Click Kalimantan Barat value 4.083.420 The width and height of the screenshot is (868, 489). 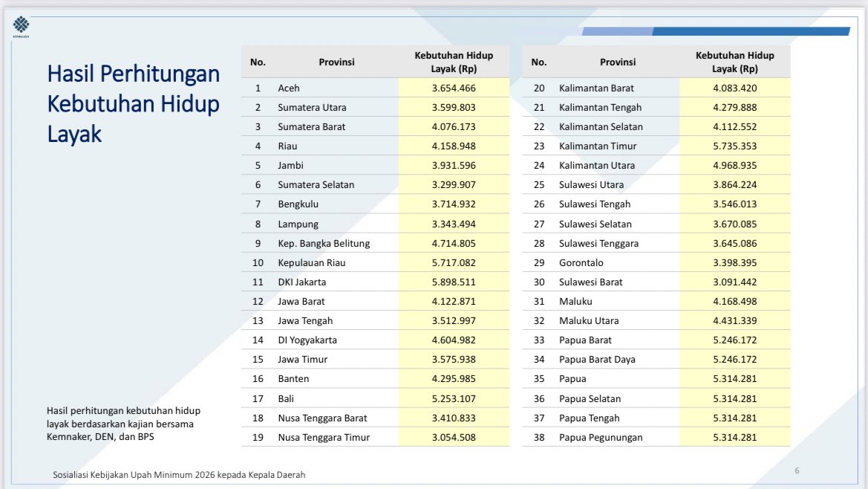(734, 88)
